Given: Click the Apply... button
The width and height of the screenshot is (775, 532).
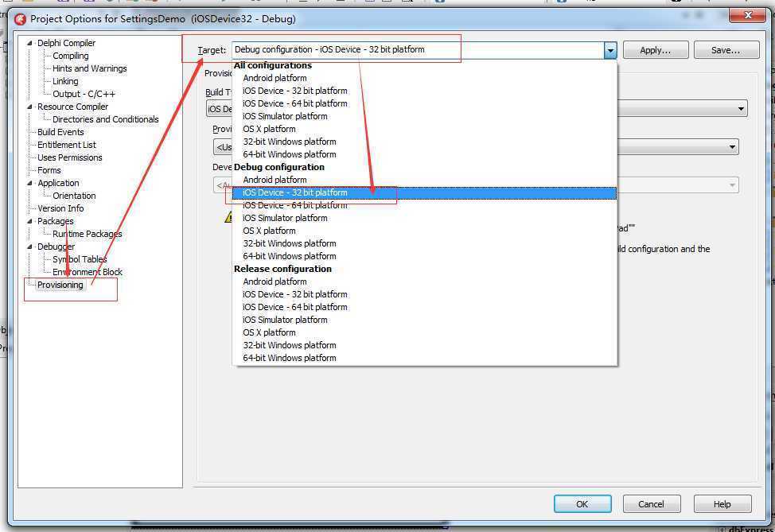Looking at the screenshot, I should (656, 50).
